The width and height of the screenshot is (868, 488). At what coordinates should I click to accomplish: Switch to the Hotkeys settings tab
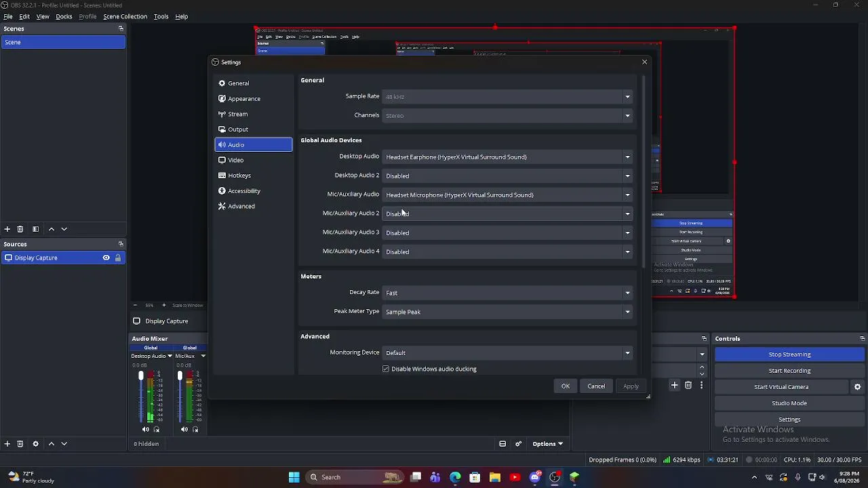[x=254, y=176]
